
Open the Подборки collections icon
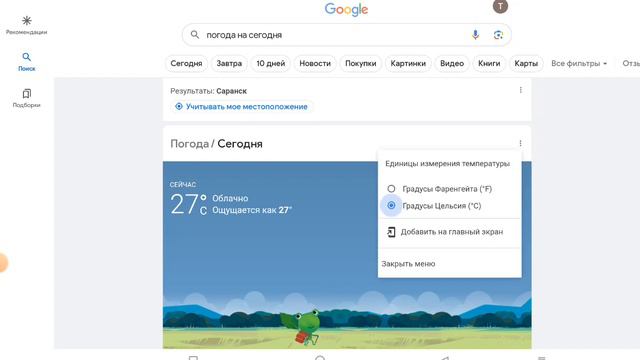coord(27,93)
